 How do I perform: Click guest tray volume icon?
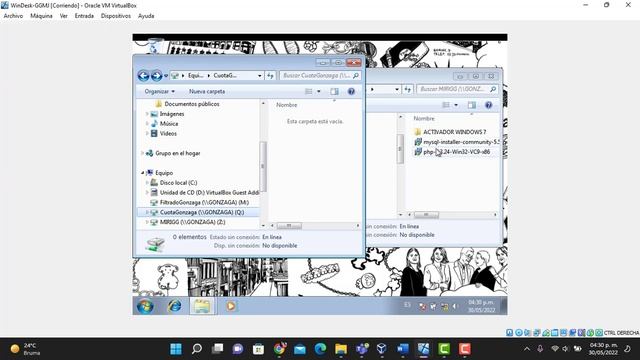click(455, 306)
